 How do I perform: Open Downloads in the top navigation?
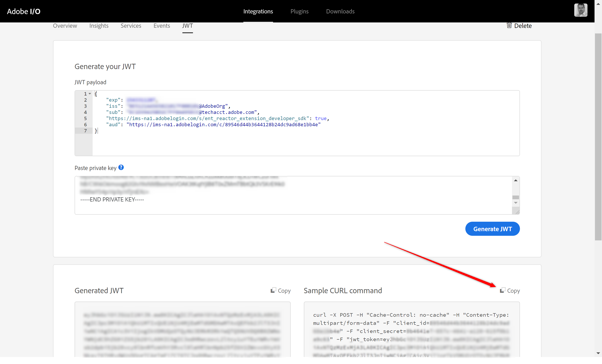click(x=340, y=11)
